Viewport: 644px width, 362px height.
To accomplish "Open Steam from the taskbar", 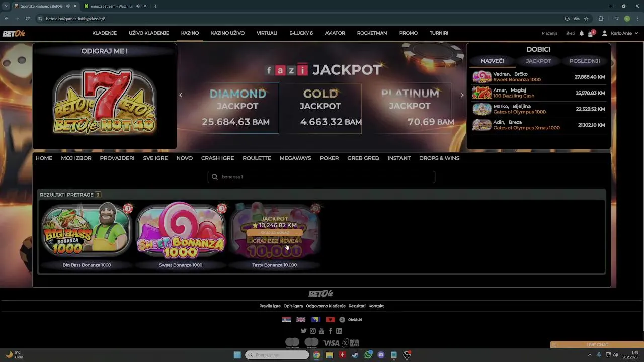I will 355,355.
